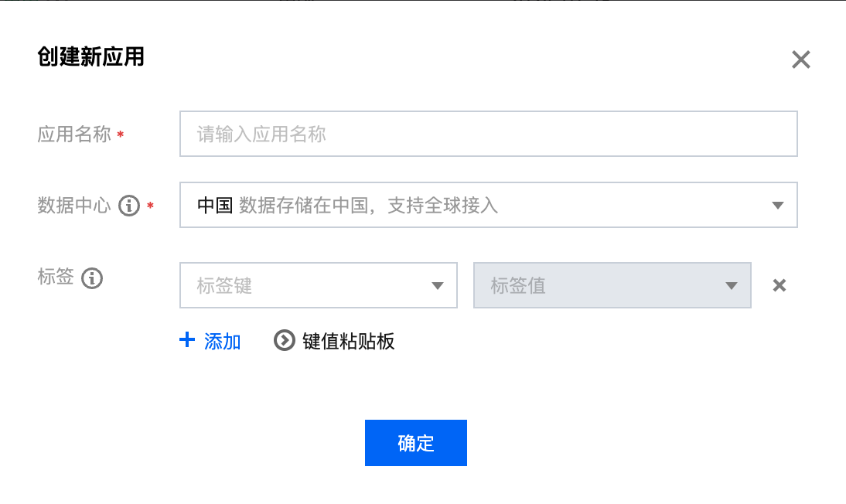Image resolution: width=846 pixels, height=504 pixels.
Task: Click the 标签 field label
Action: (56, 278)
